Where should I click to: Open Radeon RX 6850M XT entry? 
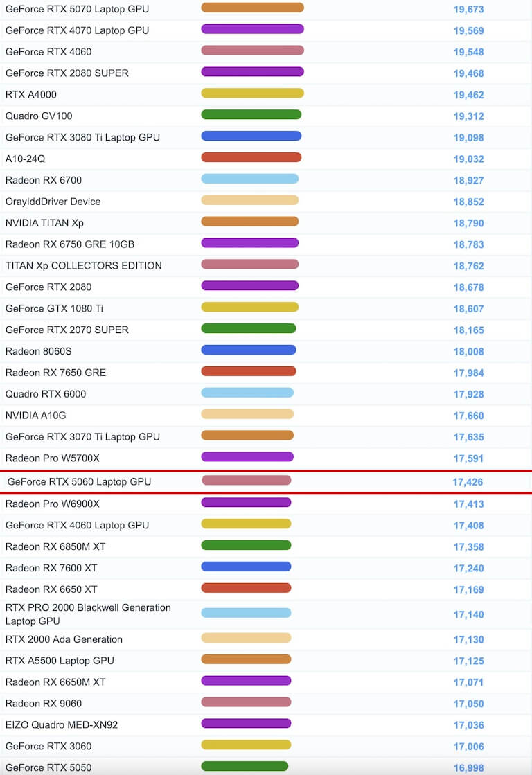click(55, 546)
